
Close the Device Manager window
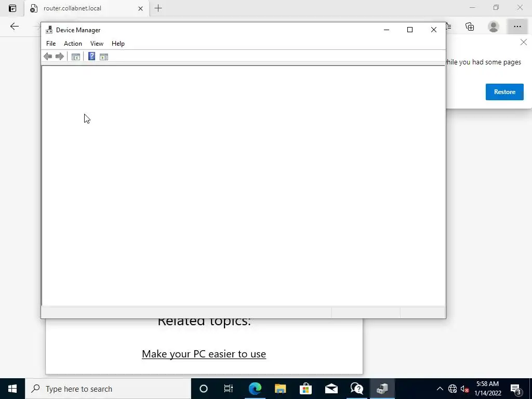point(434,30)
